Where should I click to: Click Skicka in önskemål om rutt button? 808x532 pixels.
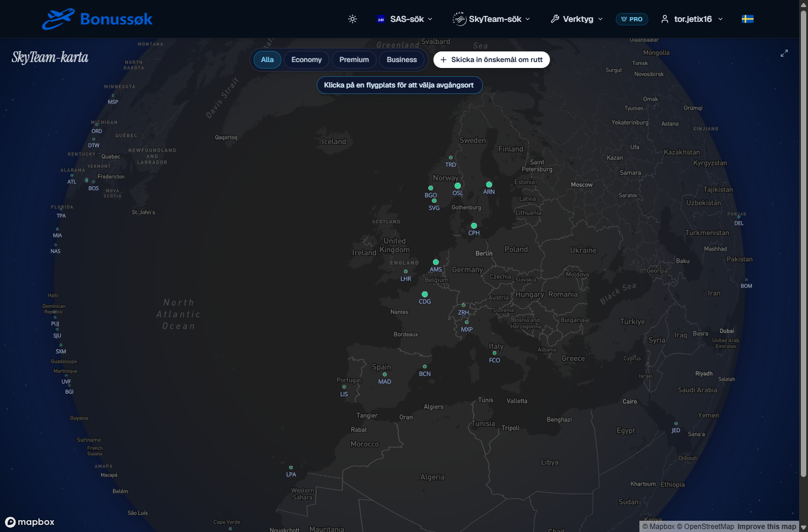tap(492, 60)
